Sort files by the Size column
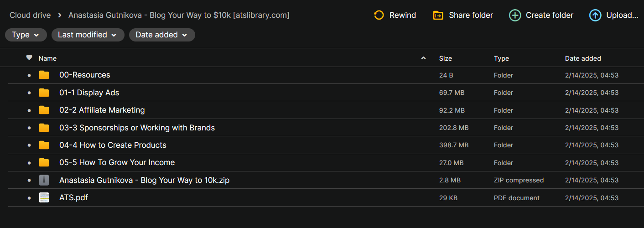Viewport: 644px width, 228px height. click(446, 58)
